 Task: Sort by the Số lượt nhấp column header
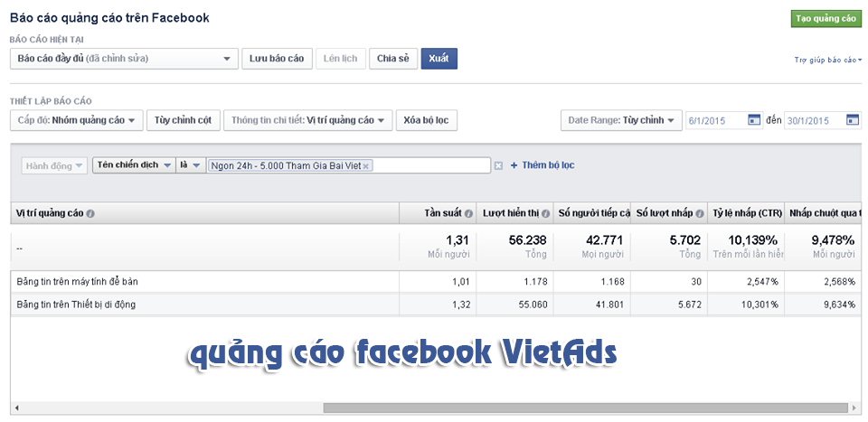coord(669,213)
